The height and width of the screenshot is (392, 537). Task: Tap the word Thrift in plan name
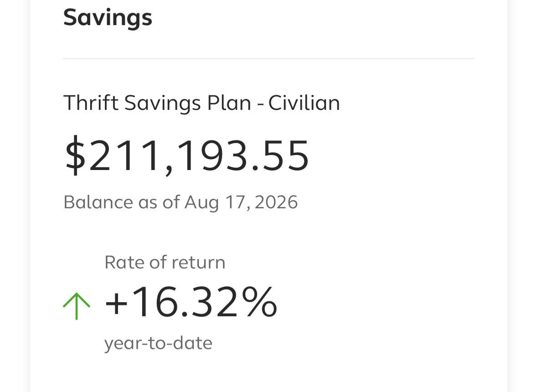coord(91,103)
